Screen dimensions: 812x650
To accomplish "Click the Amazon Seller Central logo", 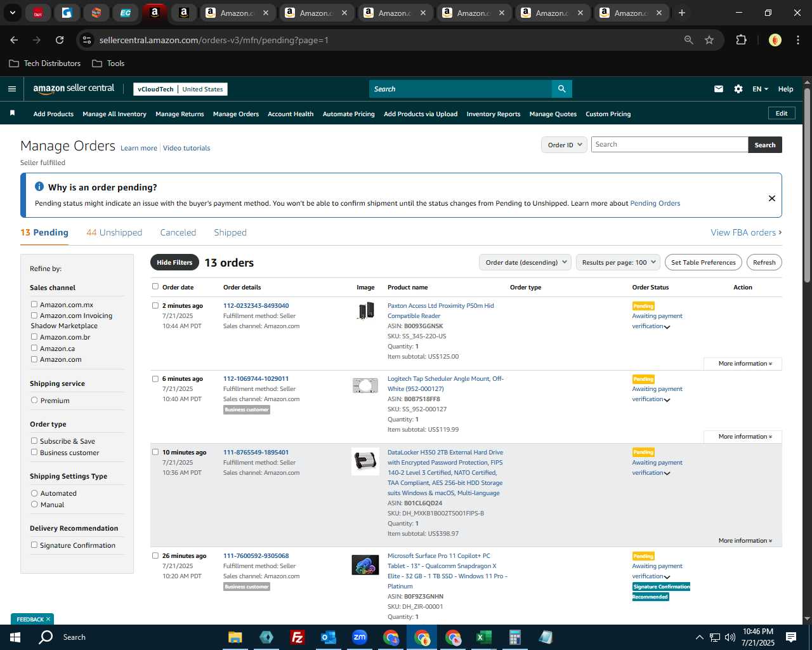I will pos(74,89).
